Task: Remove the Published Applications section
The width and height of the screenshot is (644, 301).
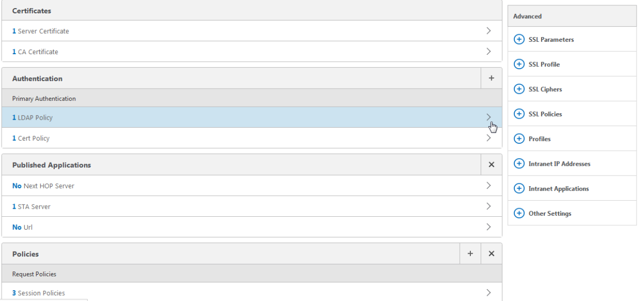Action: [491, 165]
